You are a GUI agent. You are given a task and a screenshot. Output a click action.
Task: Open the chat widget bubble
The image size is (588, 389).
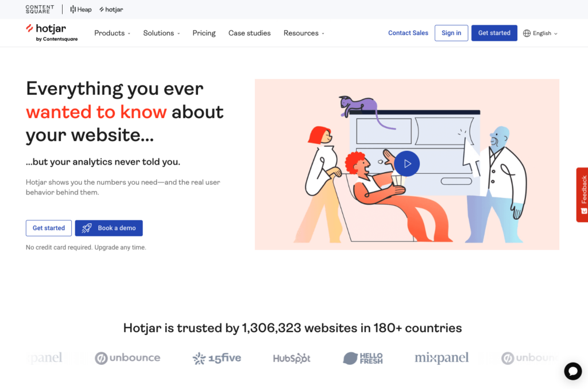(572, 371)
